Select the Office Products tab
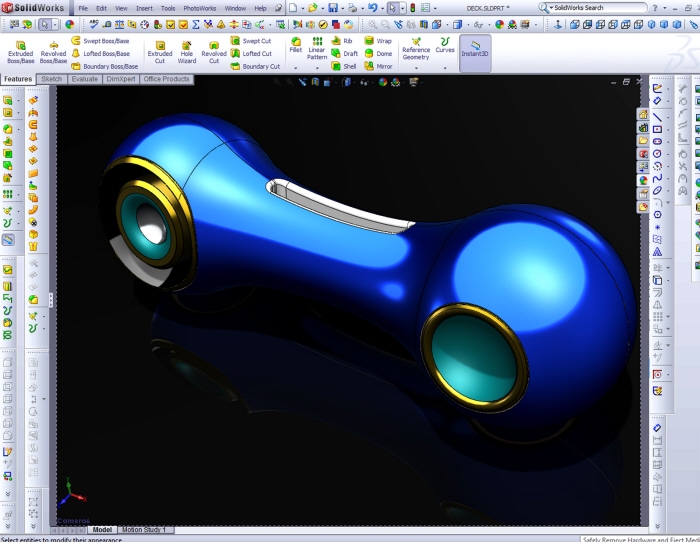Image resolution: width=700 pixels, height=542 pixels. click(x=166, y=79)
